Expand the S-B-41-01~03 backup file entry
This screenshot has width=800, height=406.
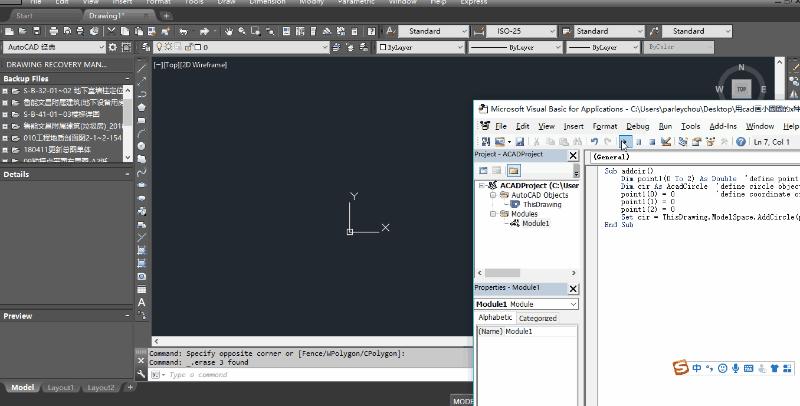click(x=5, y=115)
